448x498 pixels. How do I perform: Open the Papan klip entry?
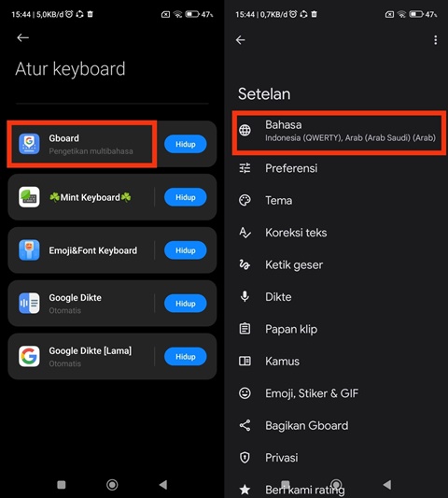tap(336, 329)
